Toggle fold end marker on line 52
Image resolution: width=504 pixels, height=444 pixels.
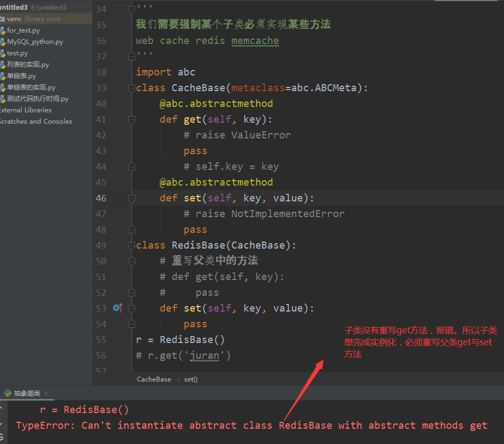pyautogui.click(x=131, y=293)
